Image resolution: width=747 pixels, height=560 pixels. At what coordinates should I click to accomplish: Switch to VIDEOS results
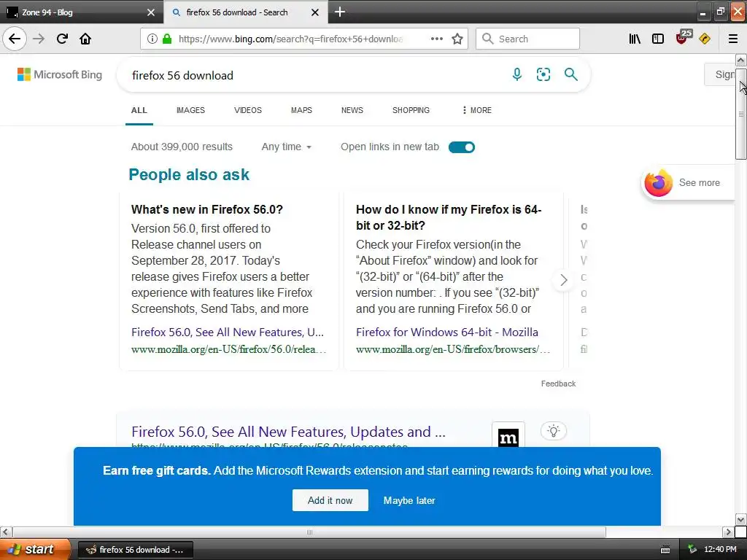click(x=248, y=111)
